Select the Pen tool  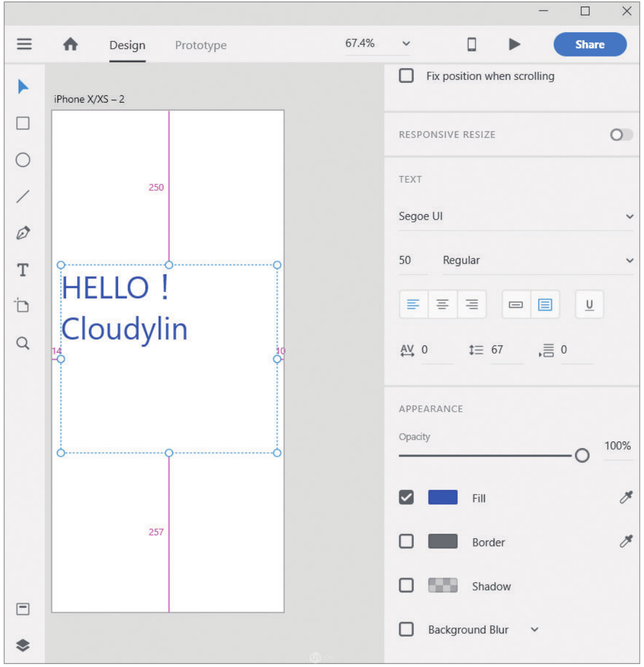tap(23, 233)
